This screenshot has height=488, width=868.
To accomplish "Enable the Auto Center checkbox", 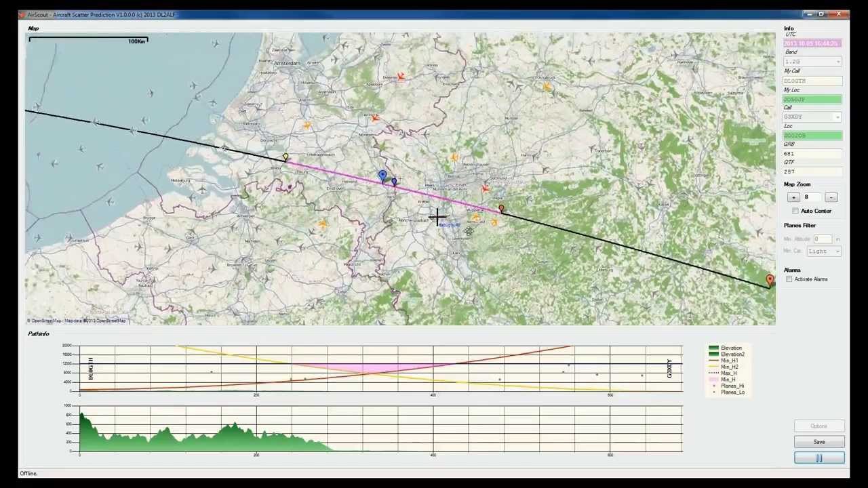I will click(795, 211).
